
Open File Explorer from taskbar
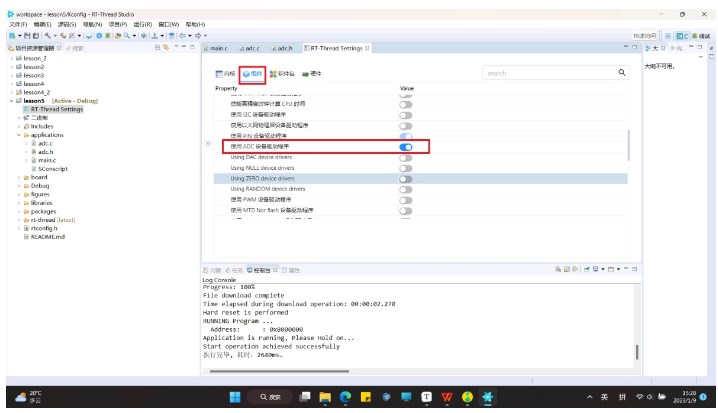click(x=325, y=397)
